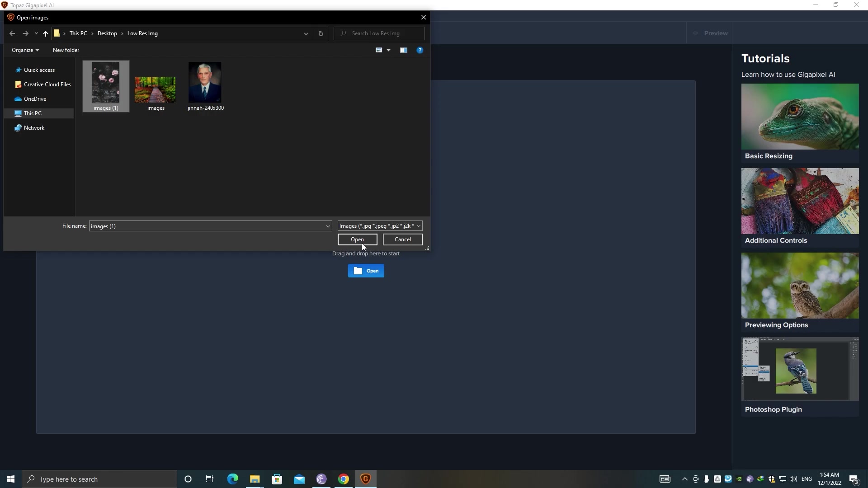This screenshot has width=868, height=488.
Task: Click the This PC breadcrumb
Action: (78, 33)
